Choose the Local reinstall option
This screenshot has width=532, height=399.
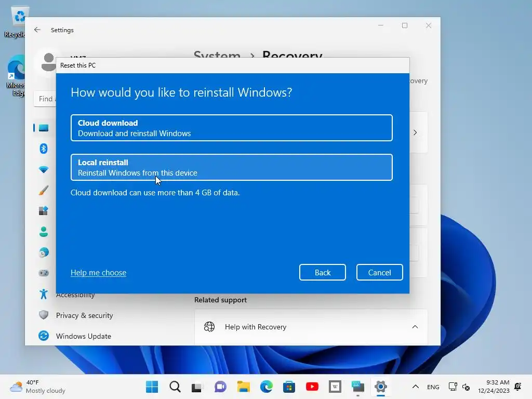[231, 167]
